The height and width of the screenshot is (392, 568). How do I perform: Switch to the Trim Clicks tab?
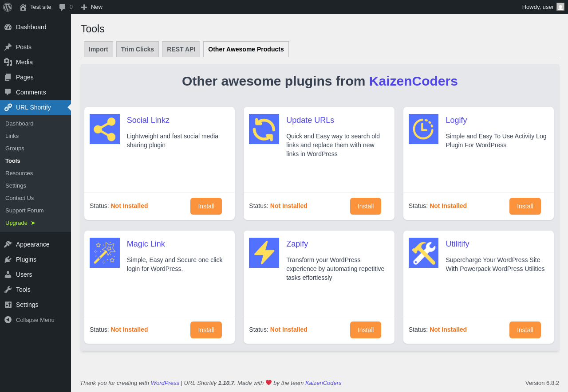[x=138, y=49]
